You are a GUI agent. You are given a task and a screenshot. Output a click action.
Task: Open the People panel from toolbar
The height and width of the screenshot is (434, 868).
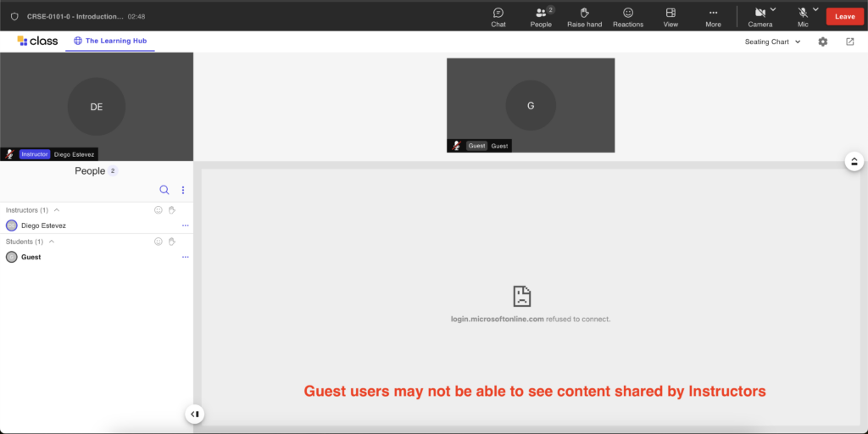click(x=541, y=17)
